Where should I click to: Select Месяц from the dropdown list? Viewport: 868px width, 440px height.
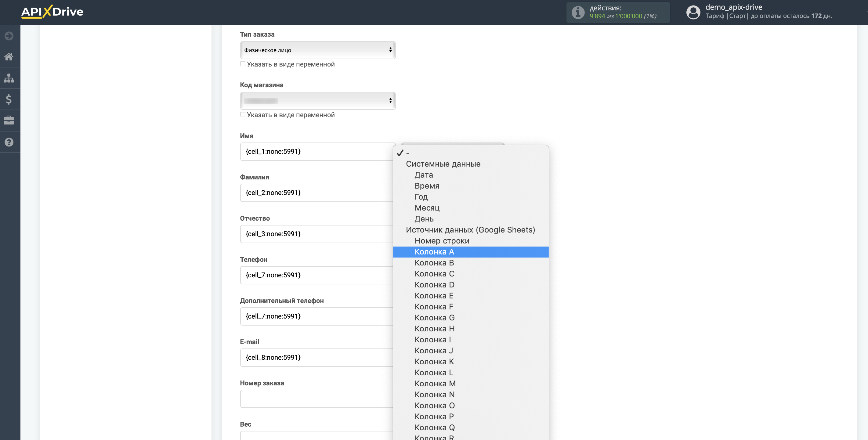[x=471, y=208]
